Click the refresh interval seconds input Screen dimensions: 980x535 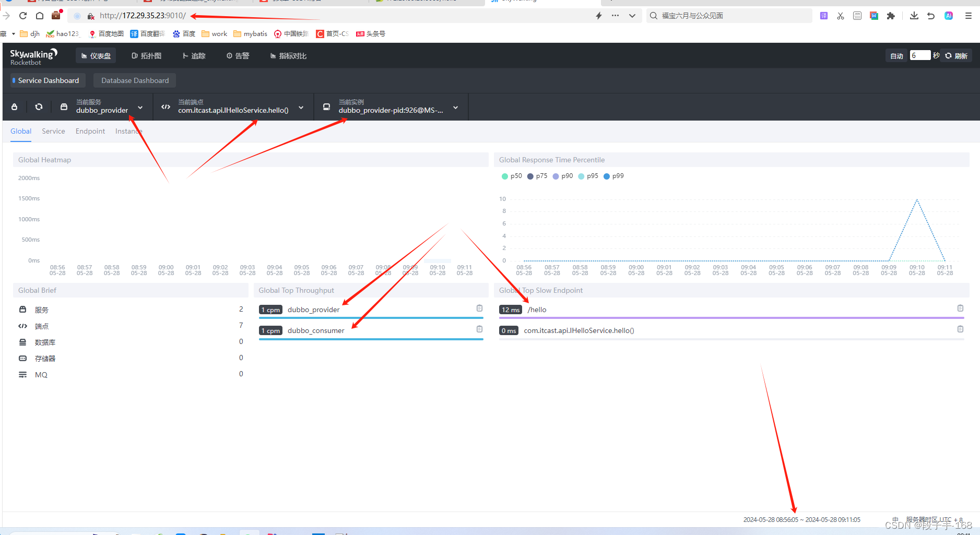click(920, 55)
